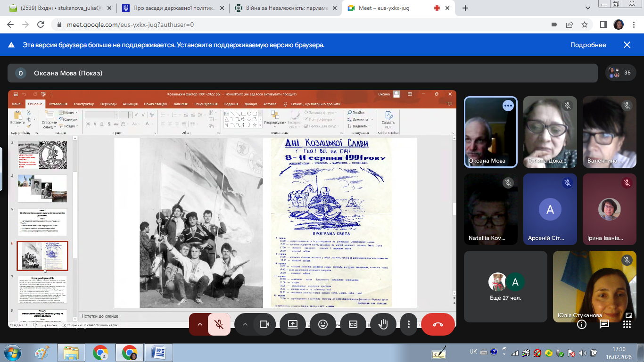Open the meeting details info icon
Image resolution: width=644 pixels, height=362 pixels.
582,324
